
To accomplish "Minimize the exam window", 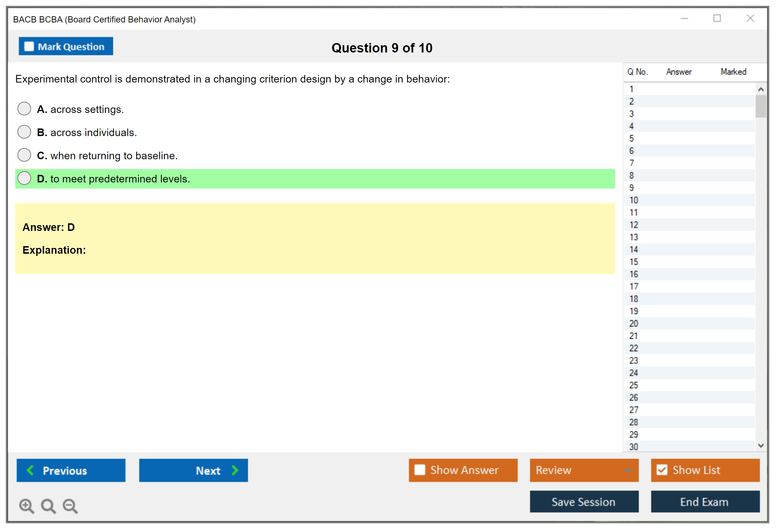I will [684, 18].
